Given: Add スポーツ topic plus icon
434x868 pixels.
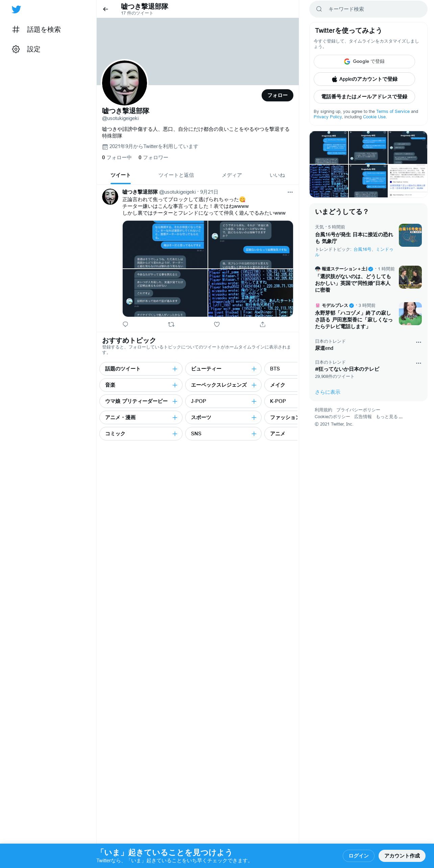Looking at the screenshot, I should click(x=254, y=417).
